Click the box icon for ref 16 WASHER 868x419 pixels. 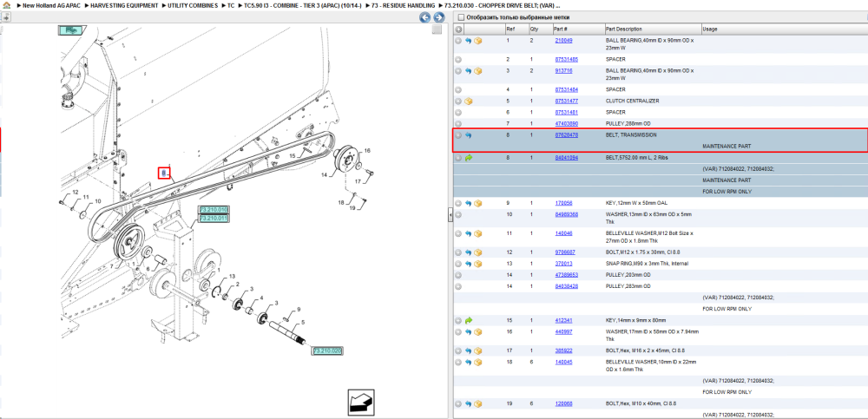pos(477,331)
